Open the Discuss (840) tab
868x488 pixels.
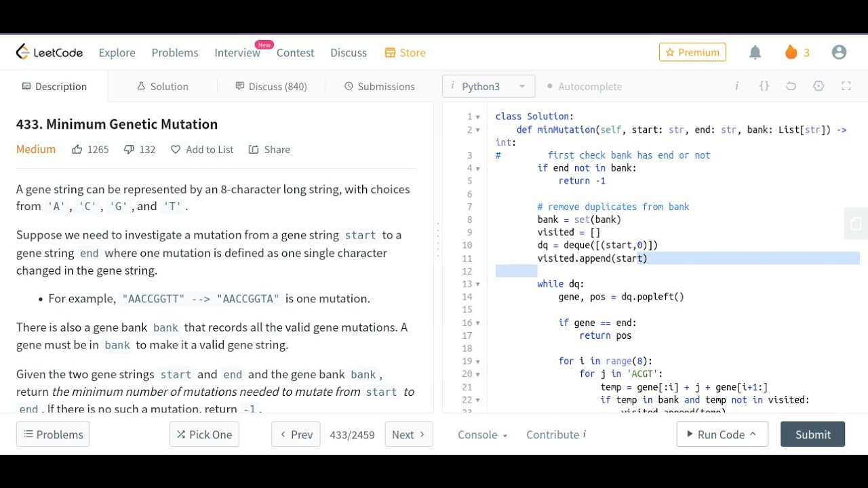click(271, 86)
